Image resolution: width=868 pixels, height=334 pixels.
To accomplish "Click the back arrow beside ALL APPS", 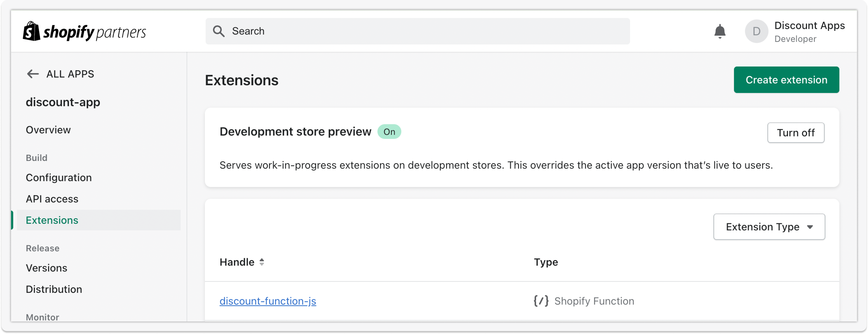I will 33,74.
